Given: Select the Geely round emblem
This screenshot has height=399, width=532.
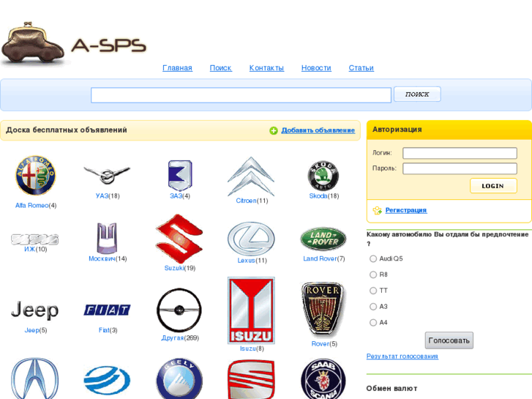Looking at the screenshot, I should click(x=179, y=379).
